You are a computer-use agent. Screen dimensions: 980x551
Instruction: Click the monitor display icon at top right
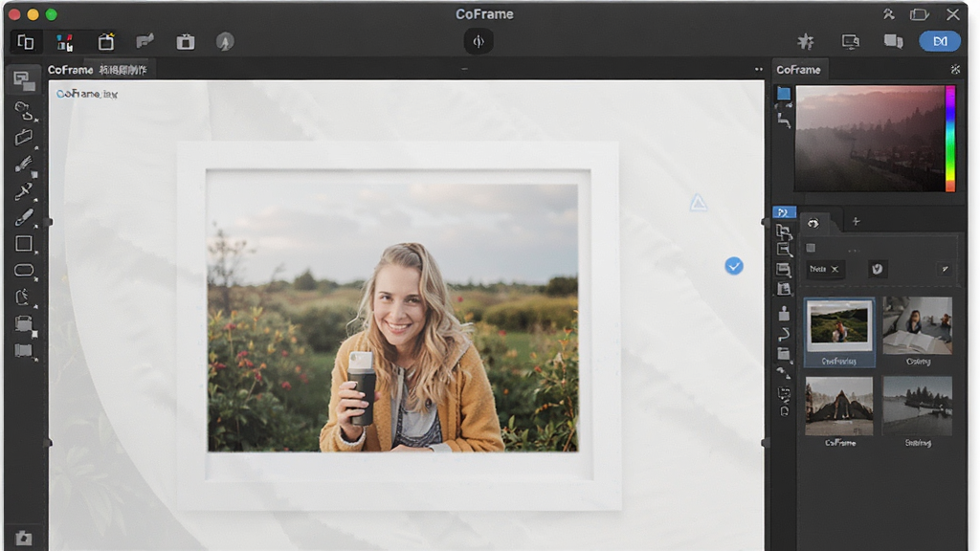click(x=851, y=41)
